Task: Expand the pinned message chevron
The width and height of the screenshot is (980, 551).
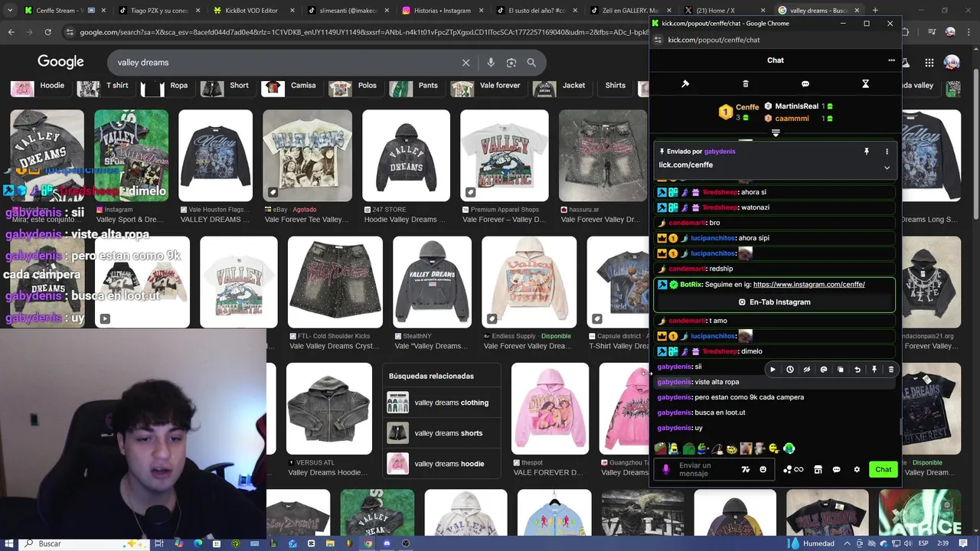Action: coord(887,168)
